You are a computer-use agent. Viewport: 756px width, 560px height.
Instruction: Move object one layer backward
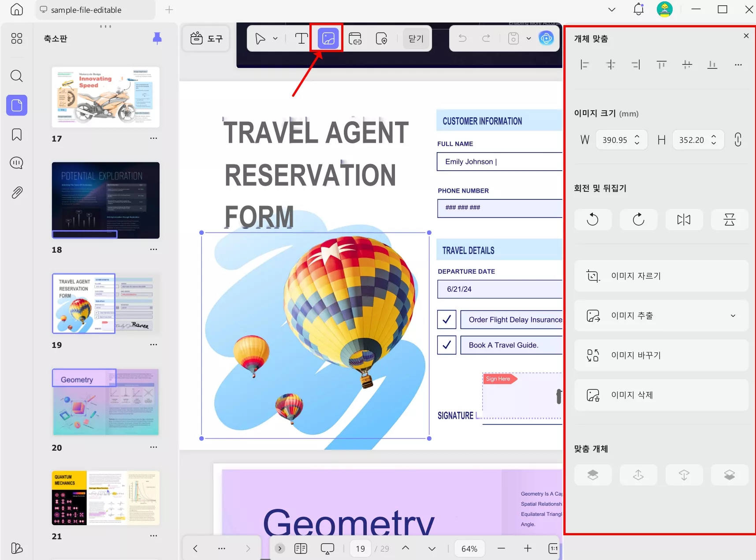pyautogui.click(x=684, y=475)
